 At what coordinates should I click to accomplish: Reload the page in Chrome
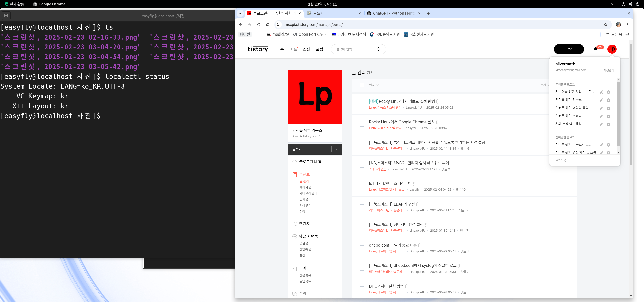(259, 25)
